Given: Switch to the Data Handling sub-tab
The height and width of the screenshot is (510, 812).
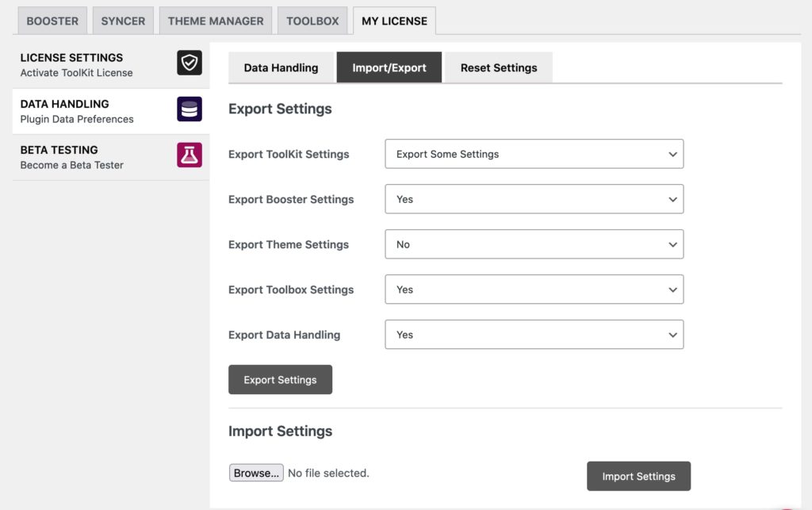Looking at the screenshot, I should pos(282,67).
